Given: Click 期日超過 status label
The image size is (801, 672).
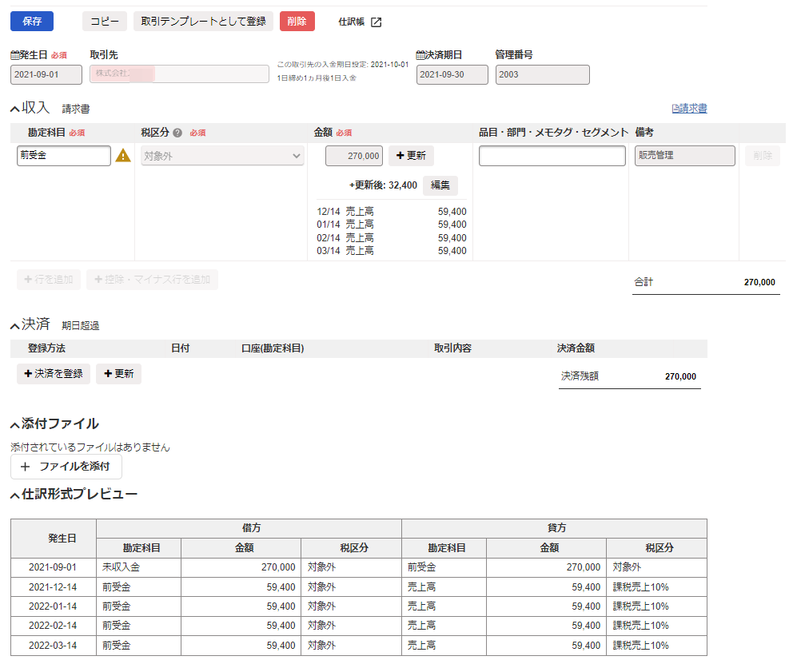Looking at the screenshot, I should (x=80, y=326).
